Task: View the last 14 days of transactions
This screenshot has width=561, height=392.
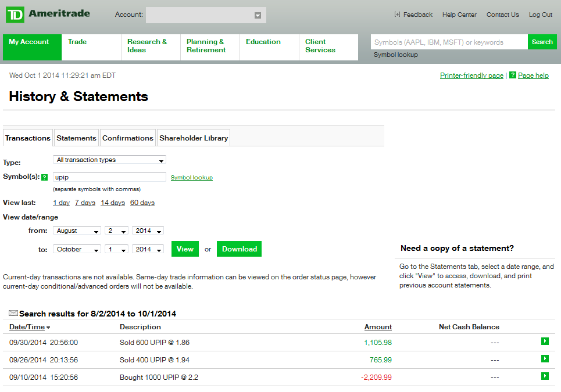Action: pos(113,203)
